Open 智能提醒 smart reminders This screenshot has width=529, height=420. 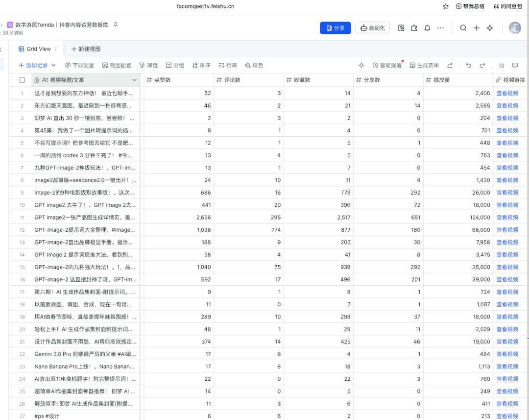387,65
